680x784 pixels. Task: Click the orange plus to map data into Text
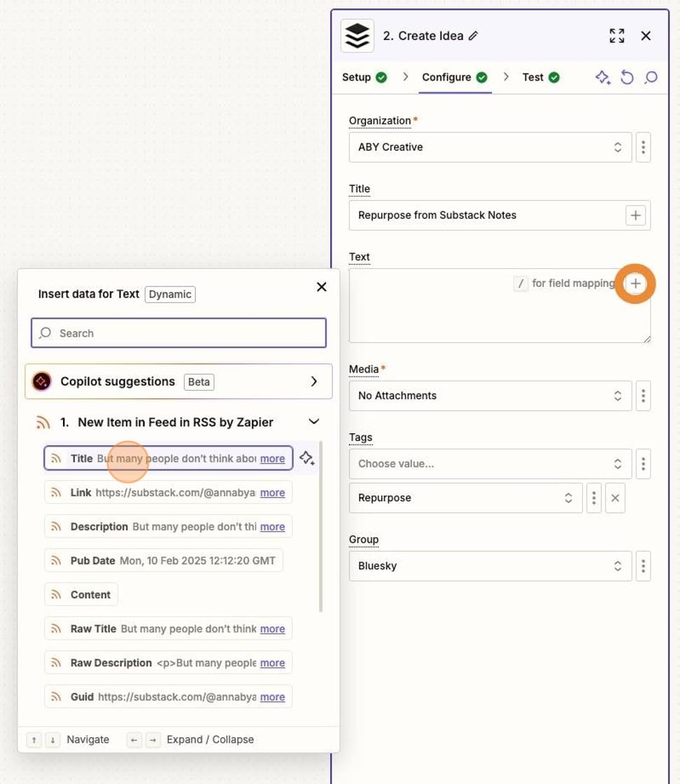635,283
